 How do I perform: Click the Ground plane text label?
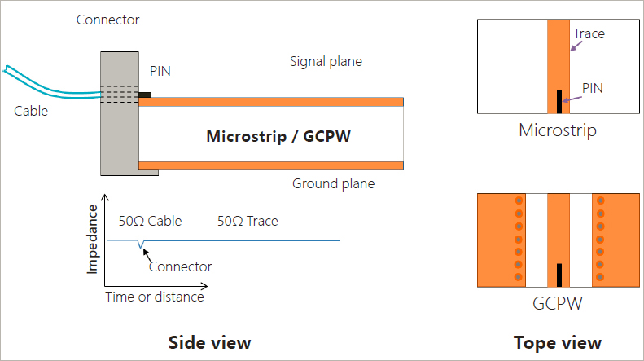(334, 183)
